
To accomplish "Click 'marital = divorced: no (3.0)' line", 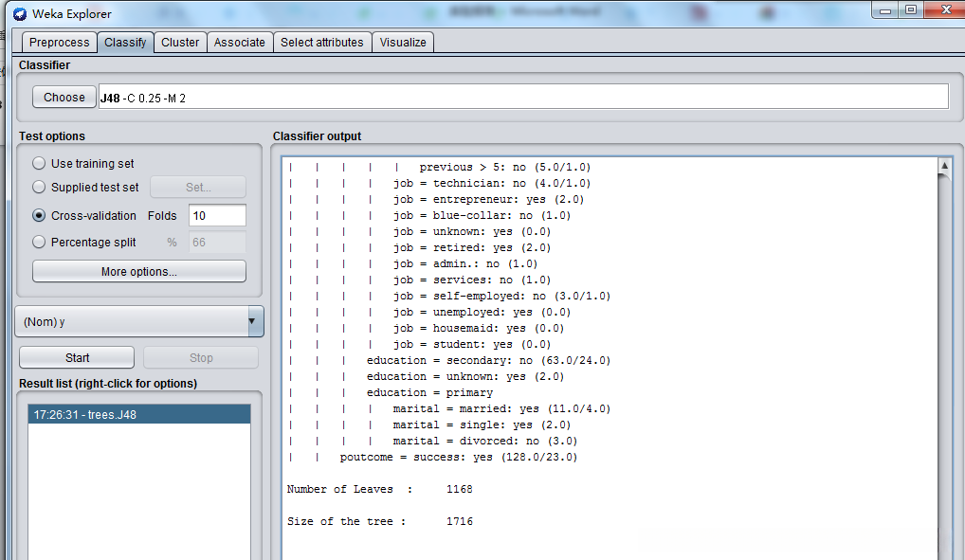I will pos(485,442).
